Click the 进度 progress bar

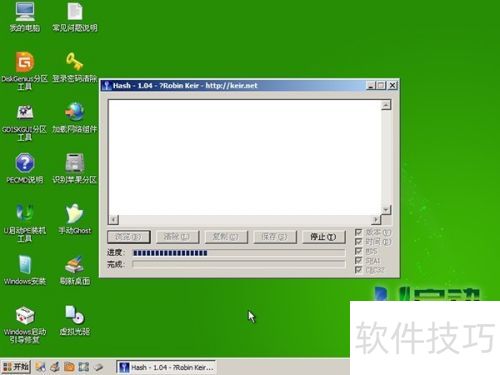(239, 253)
